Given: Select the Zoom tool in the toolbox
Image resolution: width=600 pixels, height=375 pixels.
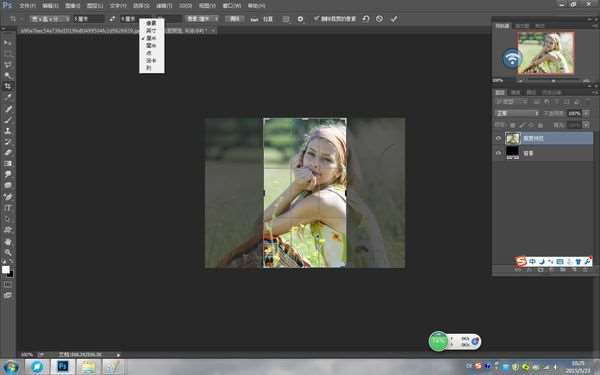Looking at the screenshot, I should pyautogui.click(x=8, y=252).
